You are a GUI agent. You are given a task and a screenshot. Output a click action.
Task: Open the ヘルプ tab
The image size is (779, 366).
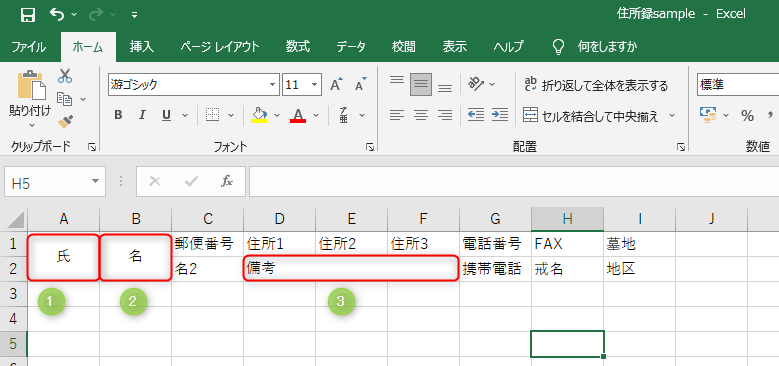point(508,47)
